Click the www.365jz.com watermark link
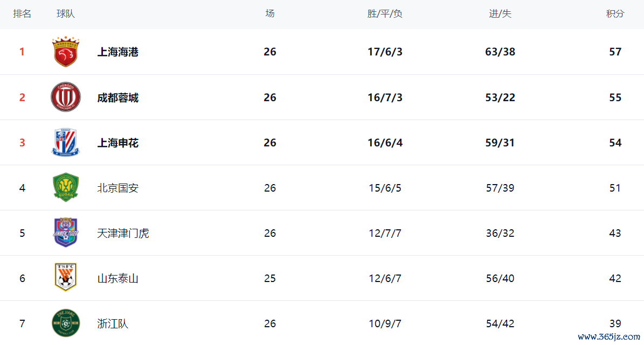The width and height of the screenshot is (644, 345). (608, 337)
